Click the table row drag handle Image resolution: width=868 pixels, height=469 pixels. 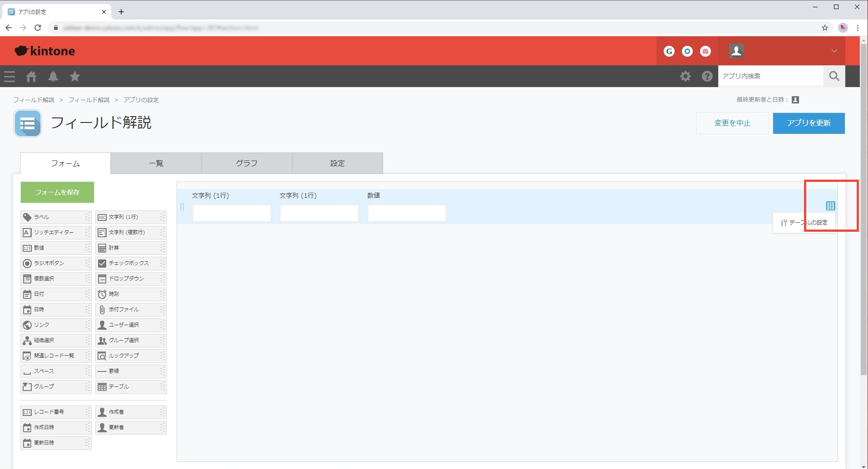coord(182,207)
